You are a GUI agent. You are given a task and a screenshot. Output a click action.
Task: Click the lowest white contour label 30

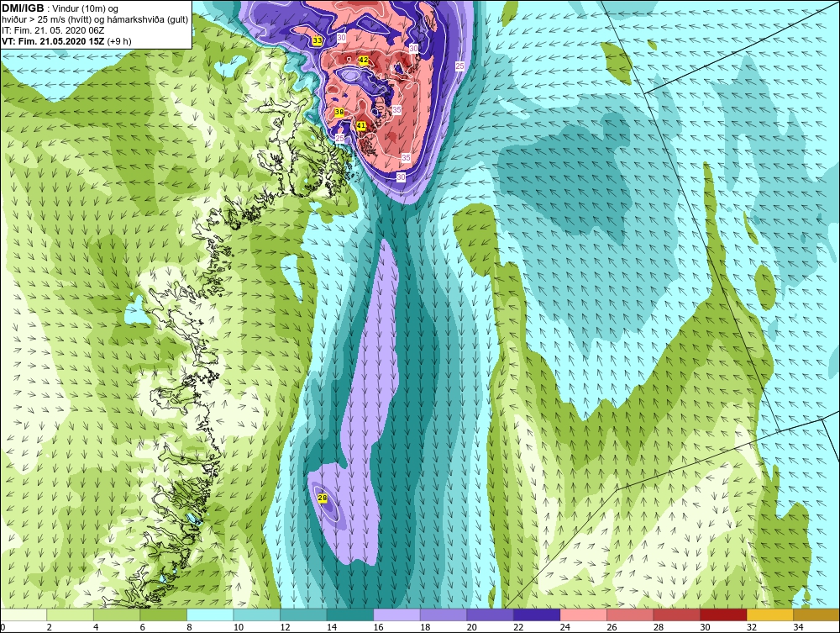pos(401,177)
